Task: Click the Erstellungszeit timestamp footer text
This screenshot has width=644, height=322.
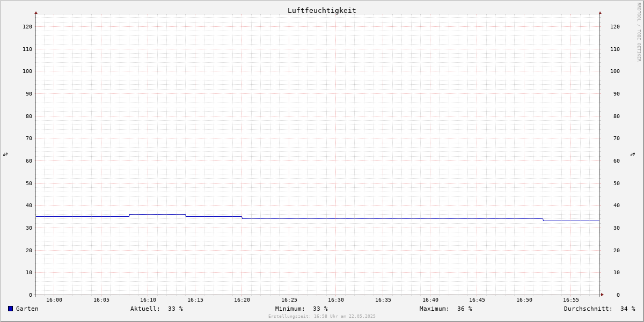Action: (x=322, y=317)
